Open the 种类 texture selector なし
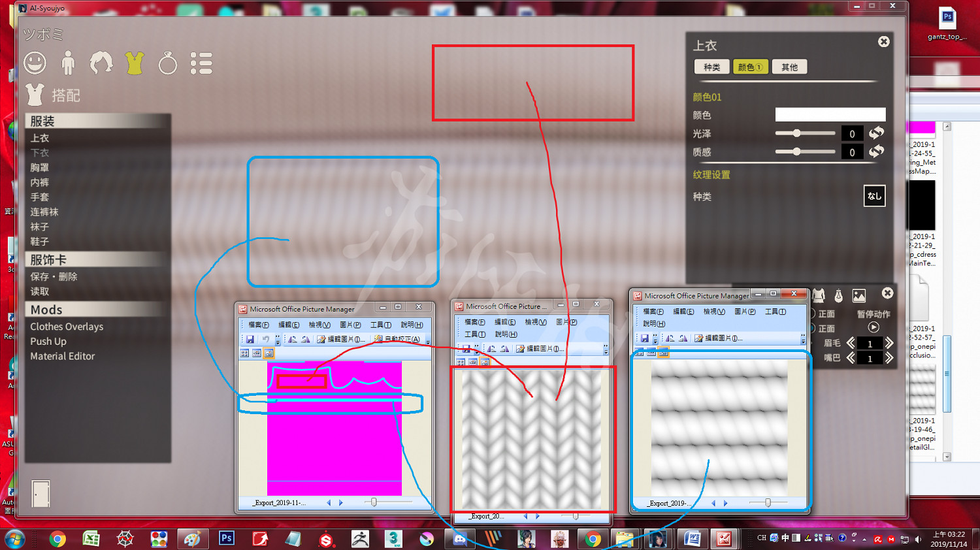Screen dimensions: 980x550 click(874, 196)
